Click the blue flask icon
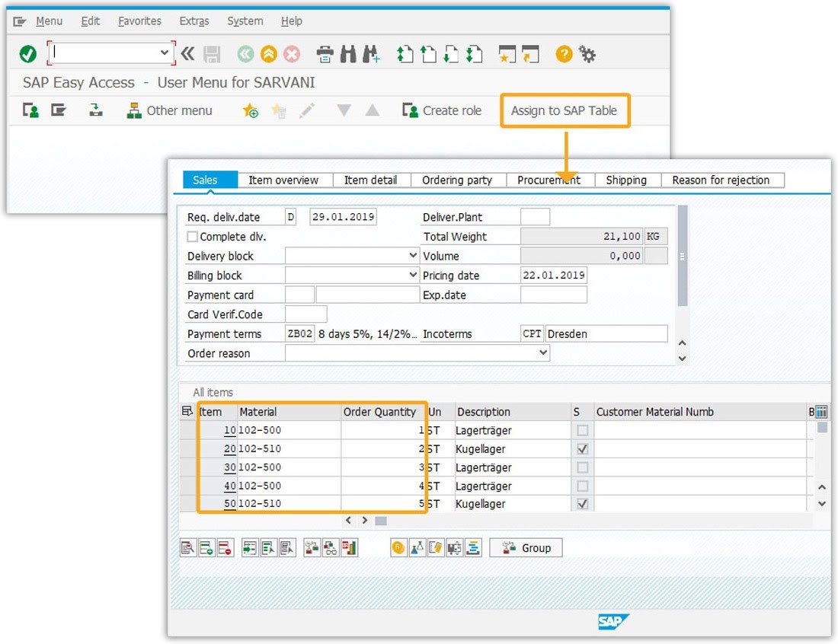838x644 pixels. click(x=417, y=548)
